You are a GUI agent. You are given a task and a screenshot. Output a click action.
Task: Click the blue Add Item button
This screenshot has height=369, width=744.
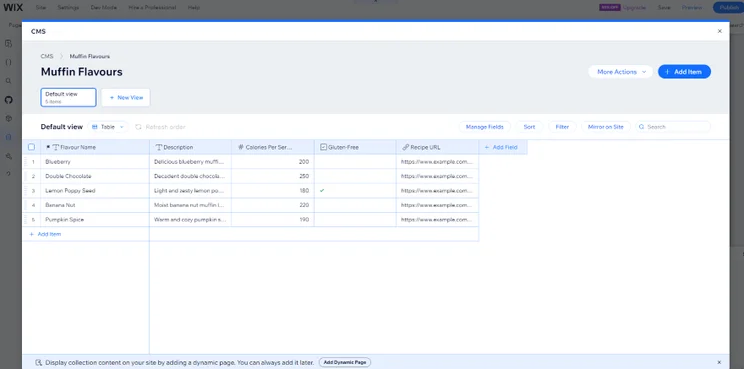click(x=684, y=72)
